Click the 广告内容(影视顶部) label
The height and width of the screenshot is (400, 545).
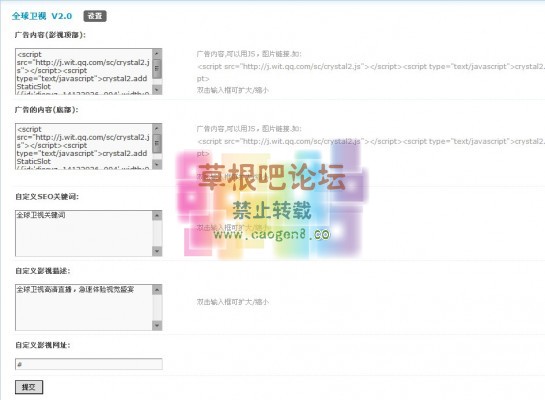[50, 35]
